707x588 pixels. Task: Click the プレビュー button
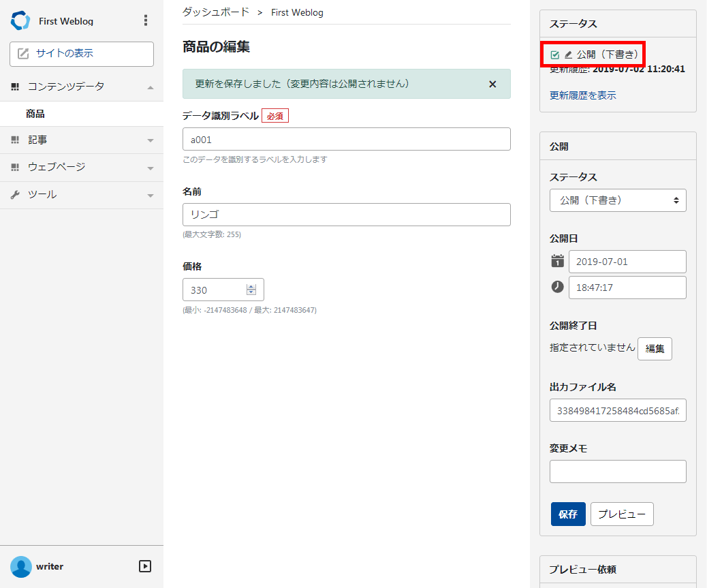pos(621,514)
